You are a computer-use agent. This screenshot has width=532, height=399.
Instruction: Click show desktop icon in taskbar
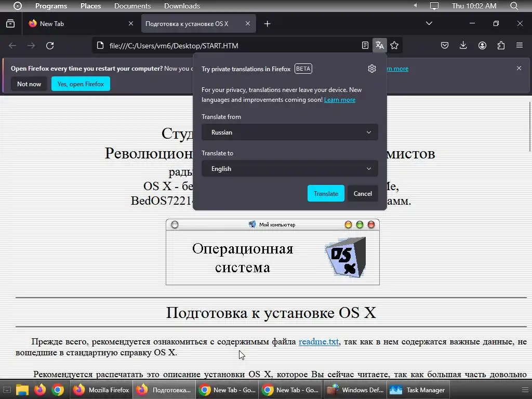[7, 390]
